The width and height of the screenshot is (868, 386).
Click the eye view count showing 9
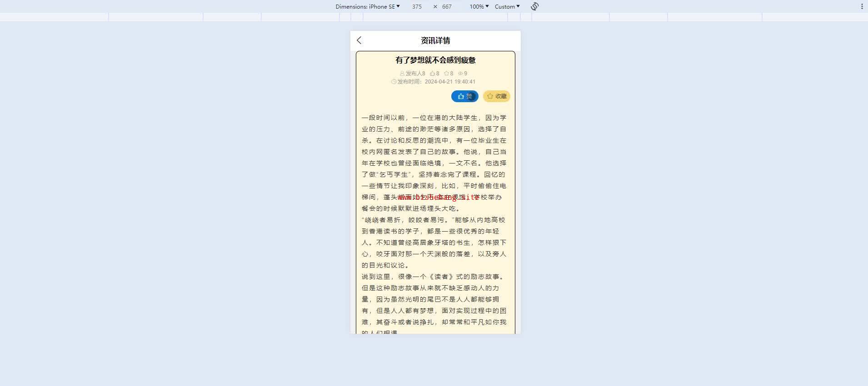[463, 74]
